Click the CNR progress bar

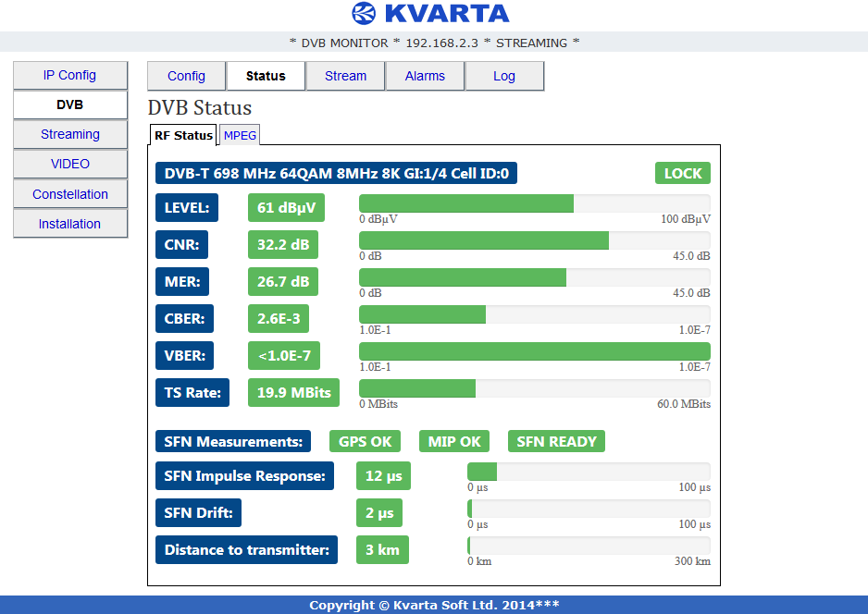tap(535, 240)
